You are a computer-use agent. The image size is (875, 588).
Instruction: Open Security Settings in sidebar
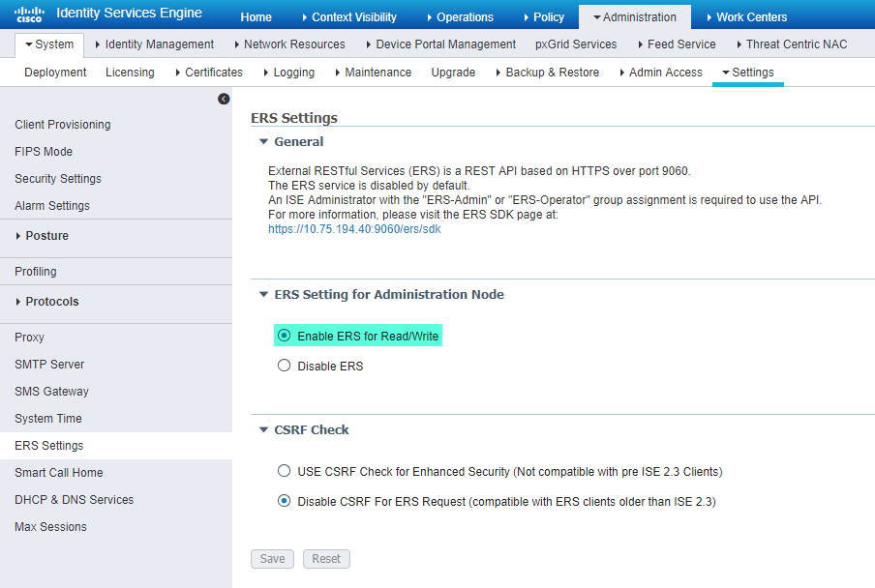[58, 178]
